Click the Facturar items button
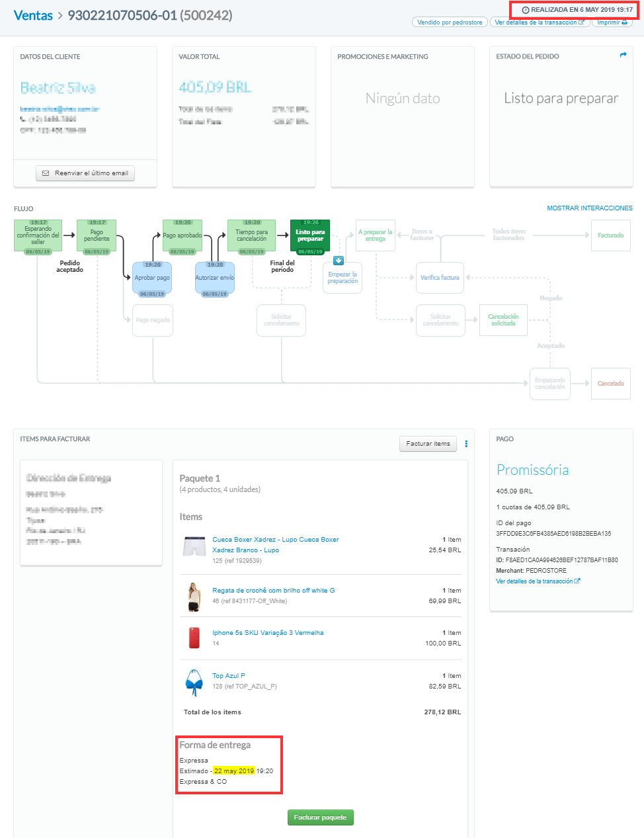The height and width of the screenshot is (838, 644). tap(428, 444)
